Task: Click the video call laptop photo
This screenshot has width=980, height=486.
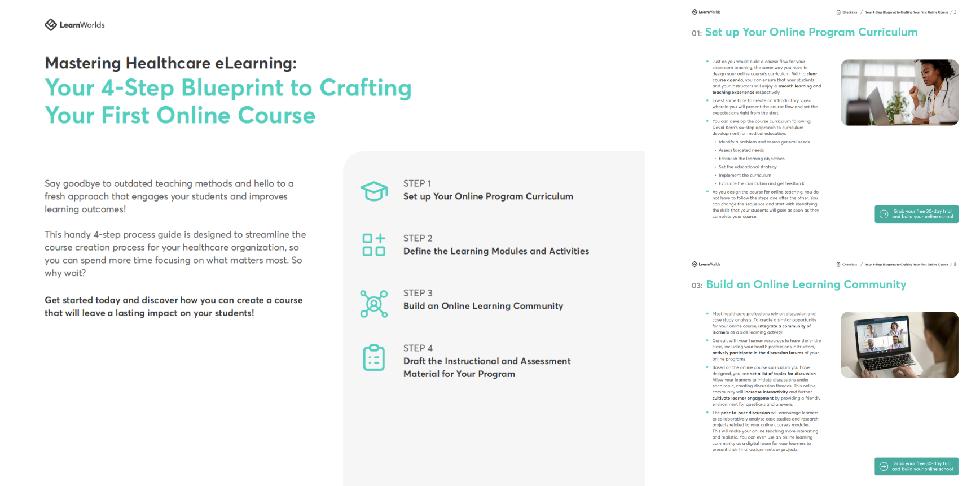Action: tap(899, 345)
